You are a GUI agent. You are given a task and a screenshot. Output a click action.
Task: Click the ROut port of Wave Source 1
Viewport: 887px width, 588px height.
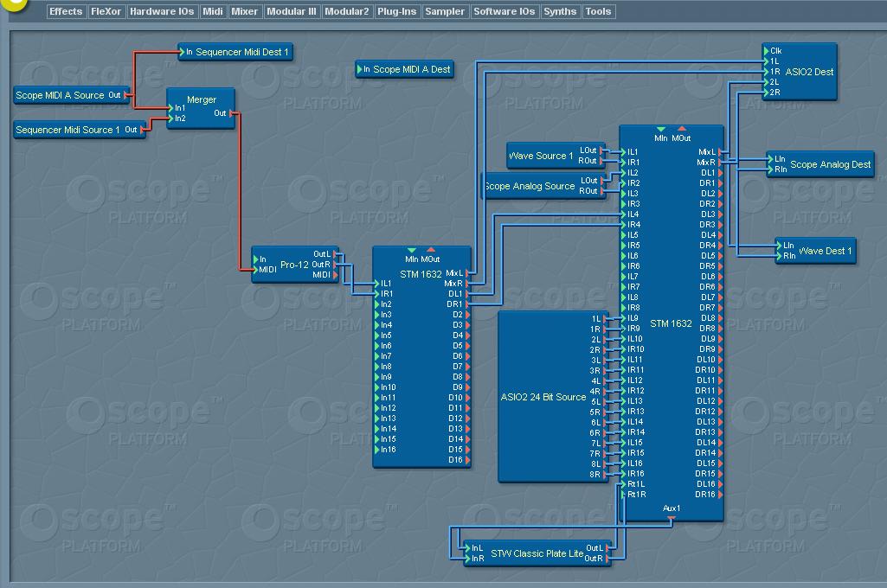(602, 161)
